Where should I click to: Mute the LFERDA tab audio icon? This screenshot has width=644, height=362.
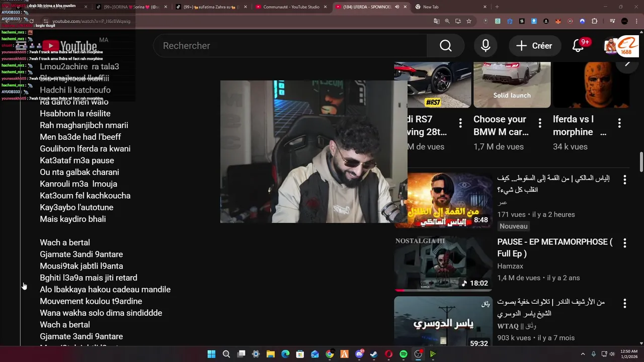click(x=397, y=7)
